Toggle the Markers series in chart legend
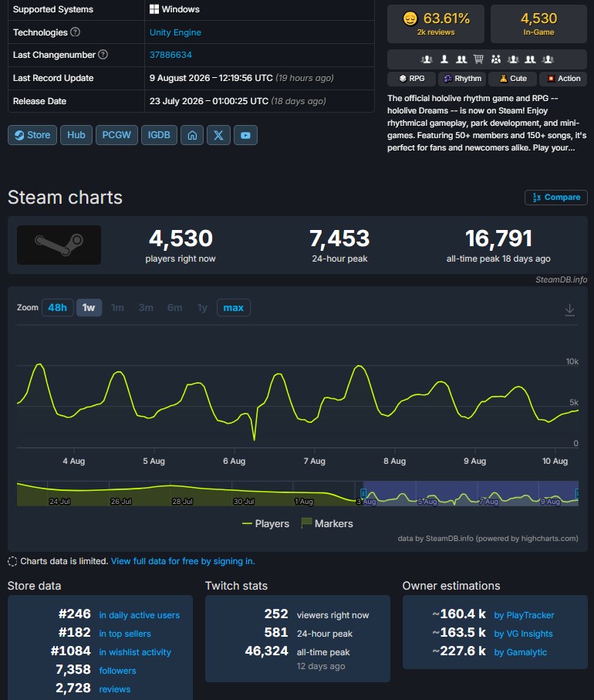This screenshot has height=700, width=594. [x=327, y=523]
